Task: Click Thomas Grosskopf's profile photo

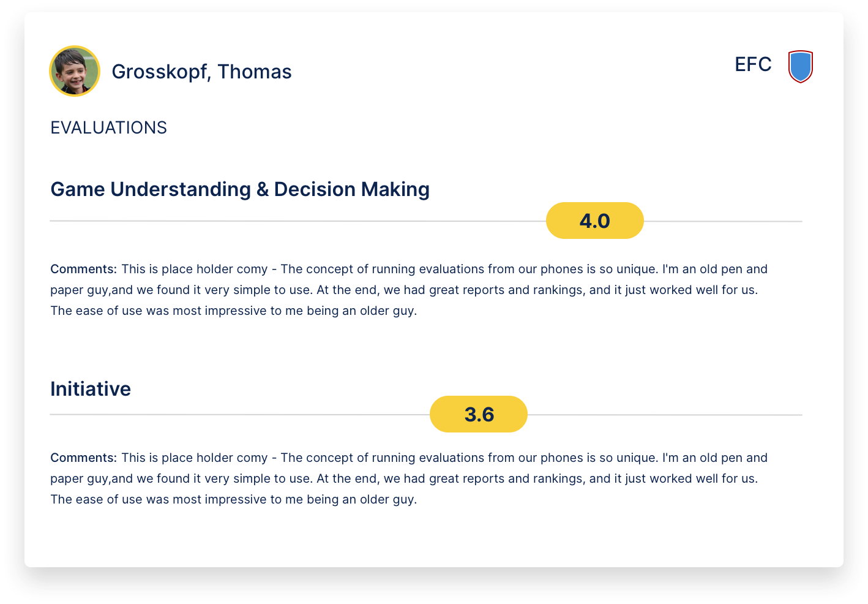Action: (x=75, y=71)
